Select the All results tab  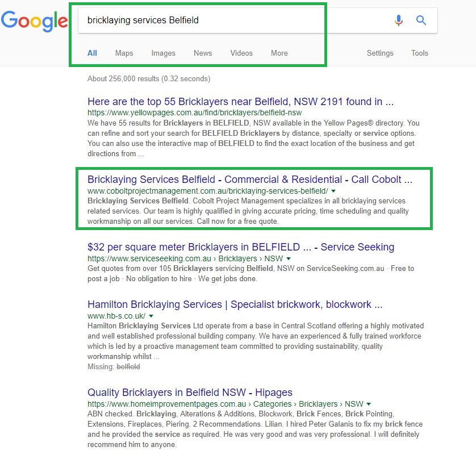click(92, 53)
